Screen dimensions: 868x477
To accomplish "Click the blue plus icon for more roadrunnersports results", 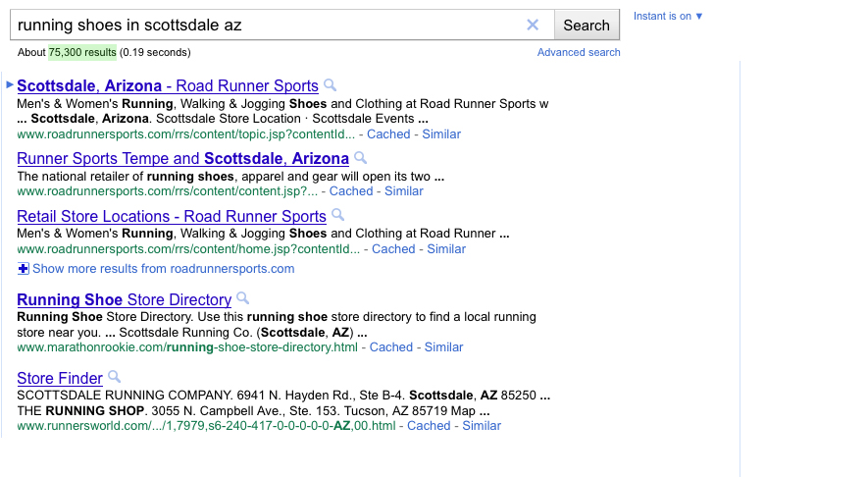I will pos(23,269).
